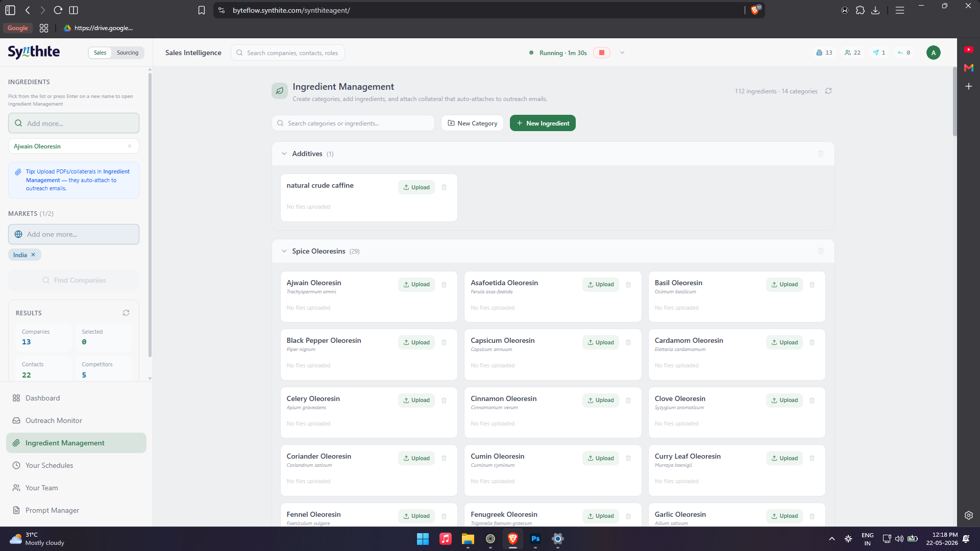Click Find Companies button

(x=74, y=280)
